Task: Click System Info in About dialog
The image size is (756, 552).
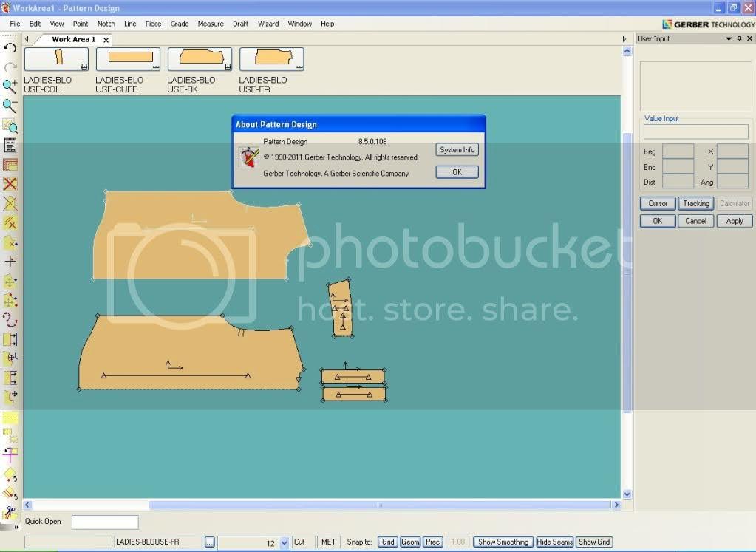Action: tap(457, 150)
